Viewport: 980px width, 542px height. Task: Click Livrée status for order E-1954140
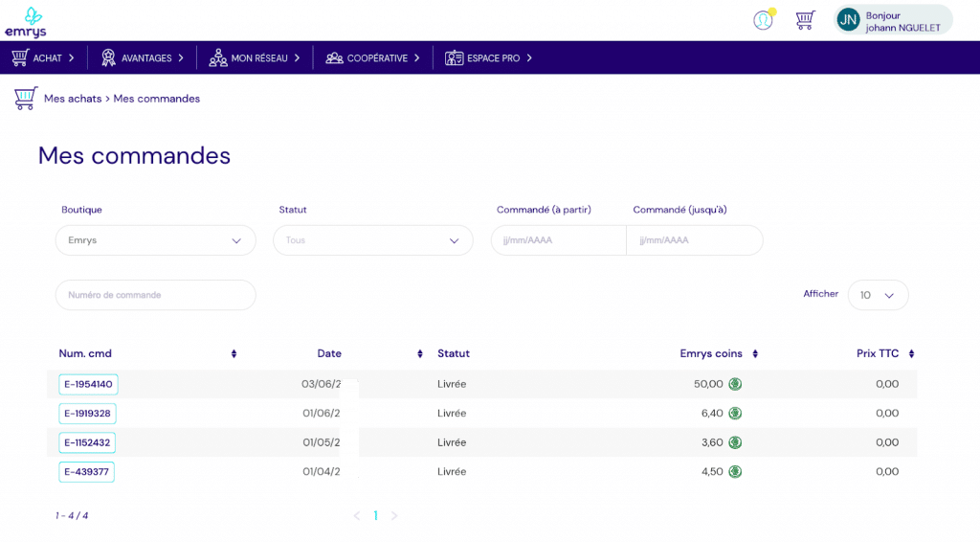[x=452, y=384]
